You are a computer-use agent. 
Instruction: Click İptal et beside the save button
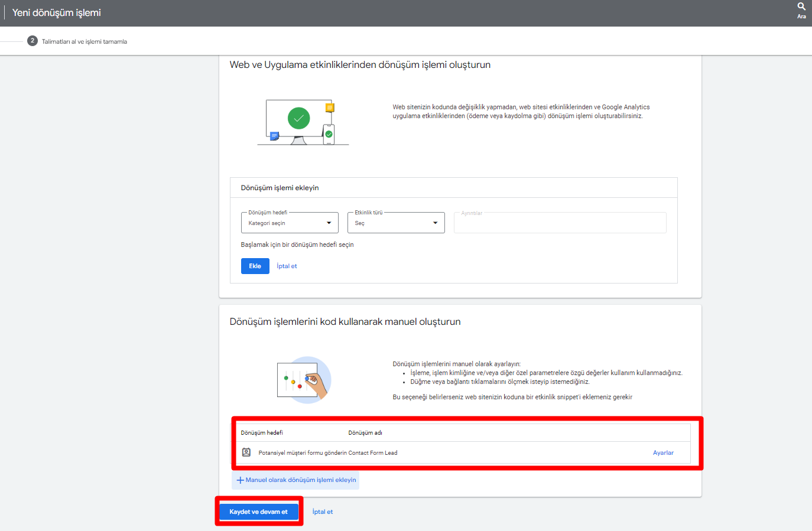coord(323,512)
